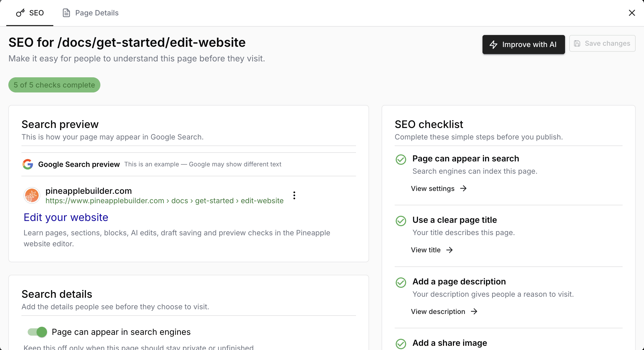
Task: Click the pineapple favicon in search preview
Action: tap(32, 195)
